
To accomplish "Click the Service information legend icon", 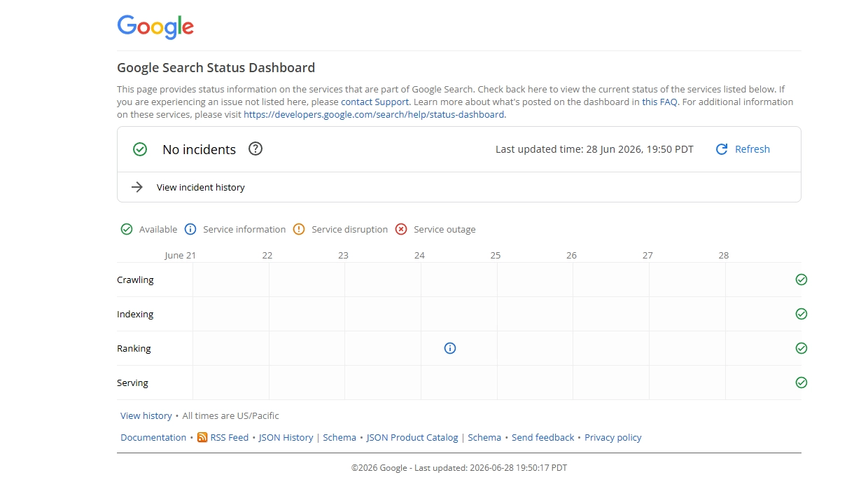I will pos(190,229).
